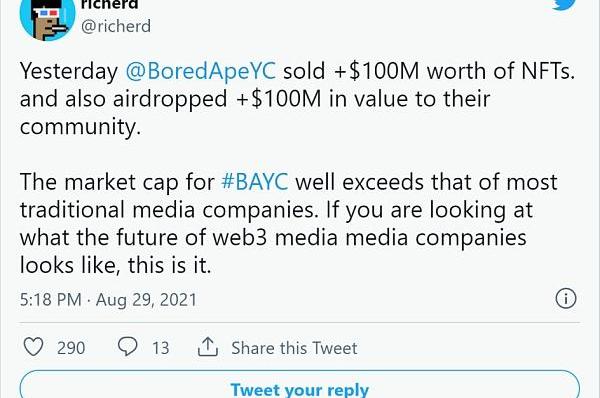Click the line 'looks like, this is it.'

click(x=116, y=265)
